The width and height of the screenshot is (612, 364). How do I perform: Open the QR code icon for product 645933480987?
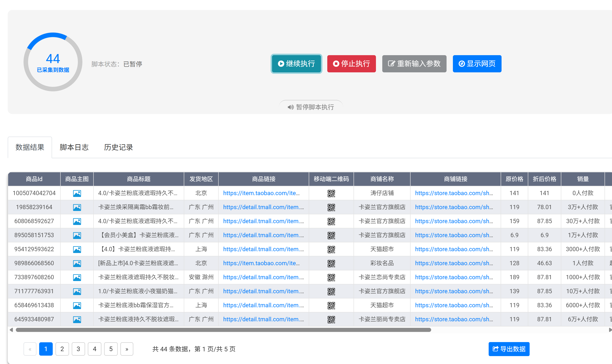[331, 319]
